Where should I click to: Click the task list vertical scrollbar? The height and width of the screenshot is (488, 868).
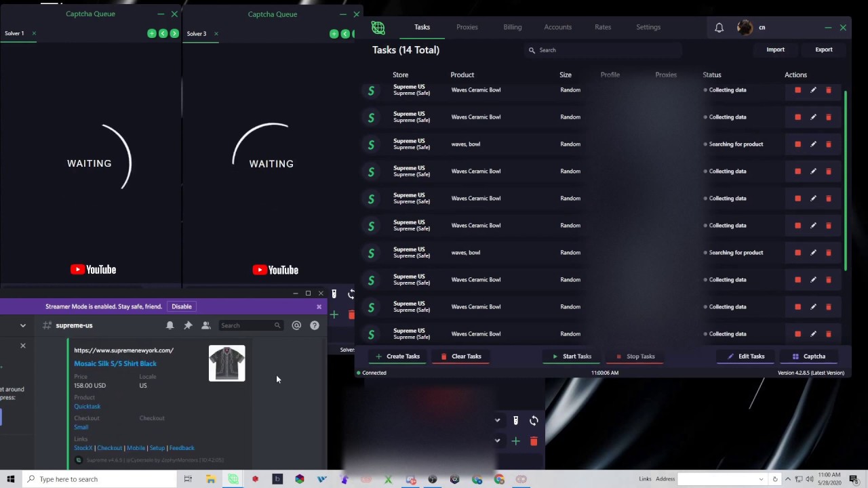click(846, 180)
